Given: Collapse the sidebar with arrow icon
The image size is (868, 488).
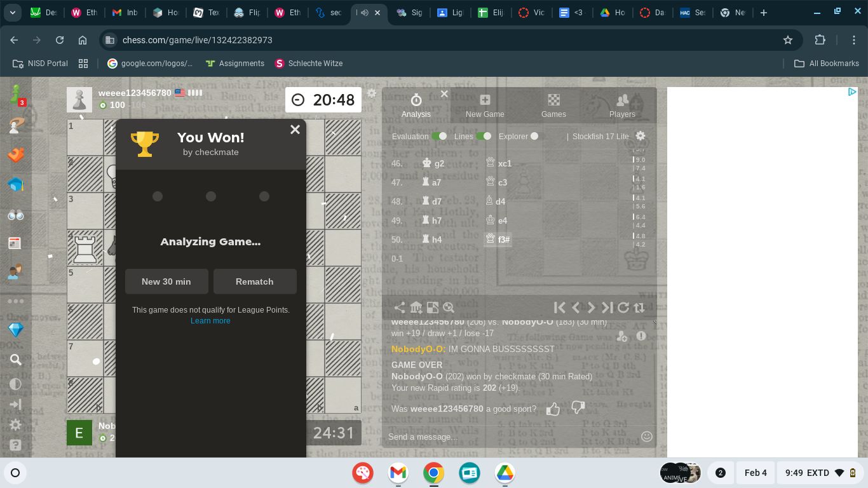Looking at the screenshot, I should pos(16,404).
